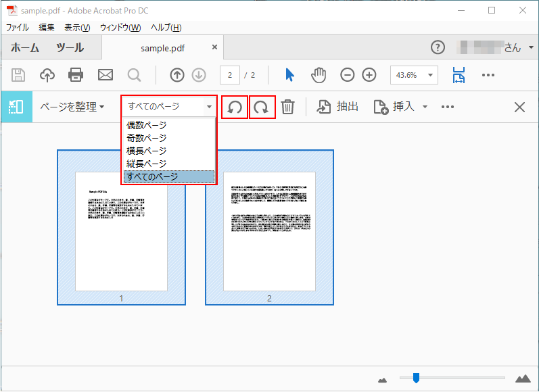Click the 挿入 insert button
This screenshot has height=392, width=539.
[x=394, y=107]
